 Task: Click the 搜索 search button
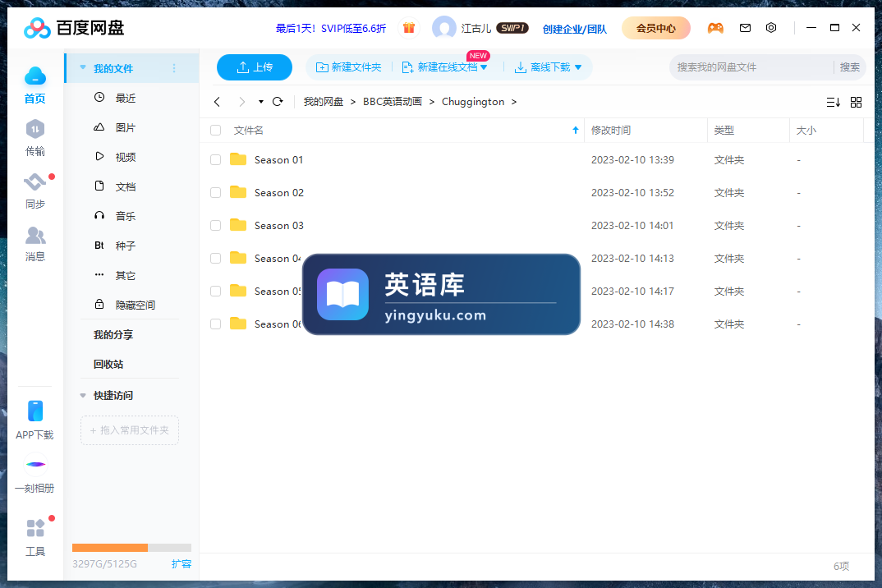(x=849, y=67)
